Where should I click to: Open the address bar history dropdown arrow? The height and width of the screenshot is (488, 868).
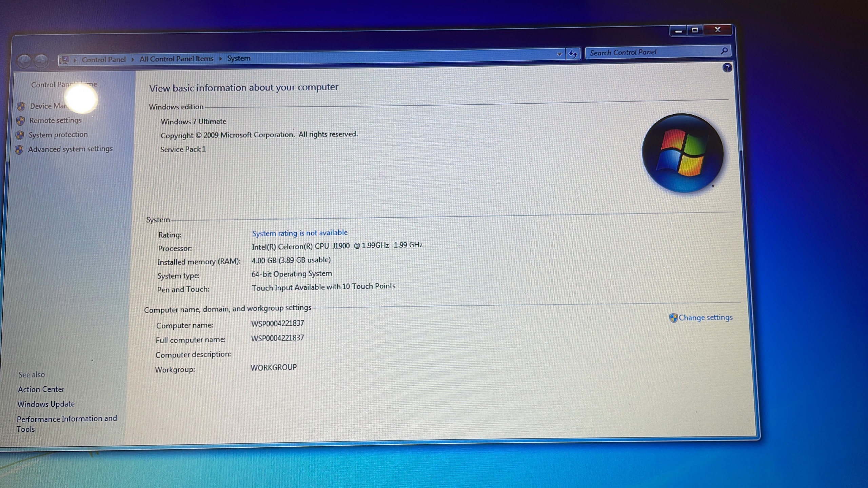point(559,54)
